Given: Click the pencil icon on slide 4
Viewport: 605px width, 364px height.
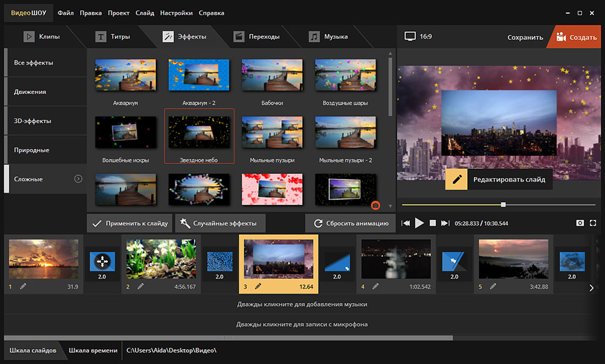Looking at the screenshot, I should pyautogui.click(x=375, y=287).
